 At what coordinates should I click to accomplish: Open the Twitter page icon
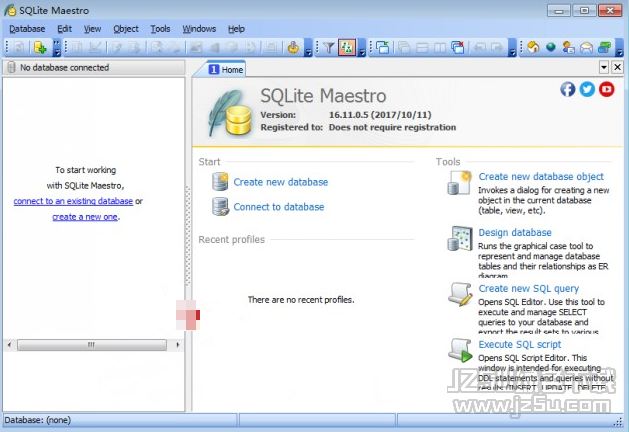click(x=587, y=89)
